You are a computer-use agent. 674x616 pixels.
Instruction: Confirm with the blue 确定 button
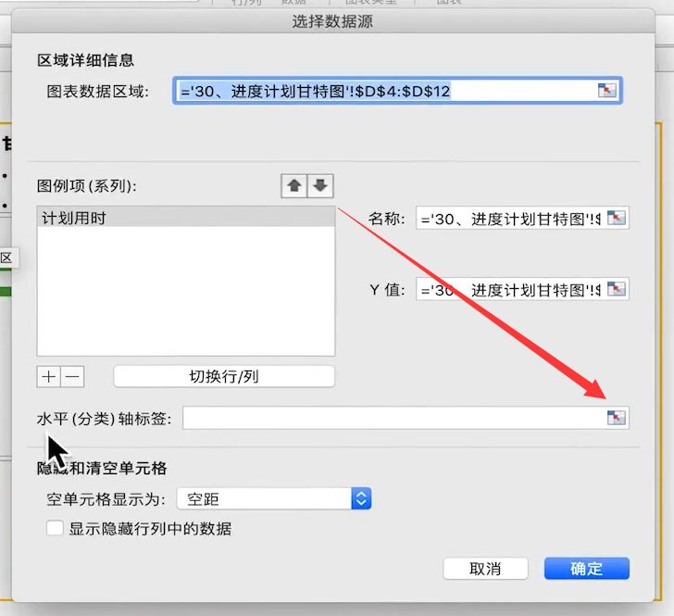point(587,569)
